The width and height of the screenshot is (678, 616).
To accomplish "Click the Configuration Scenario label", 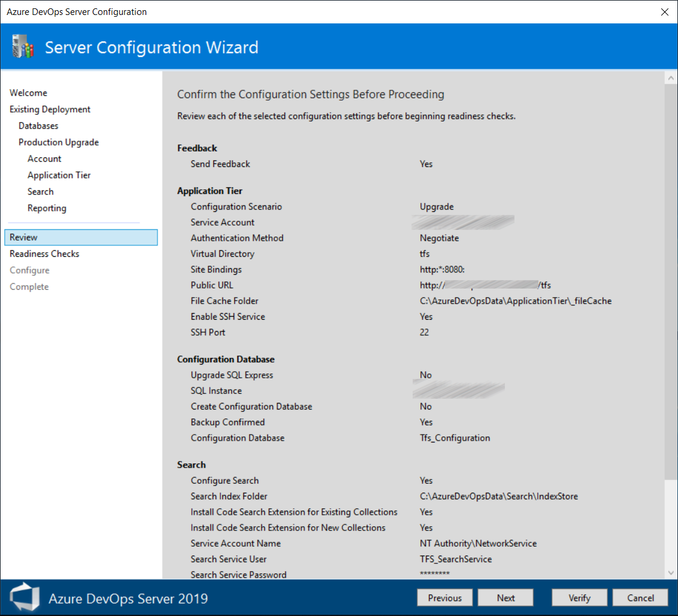I will pos(237,207).
